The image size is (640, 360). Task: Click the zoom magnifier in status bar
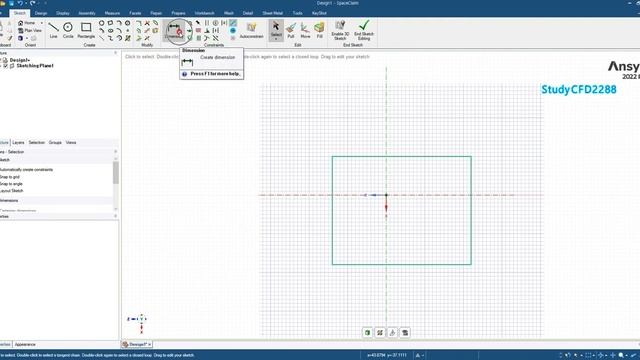point(621,356)
